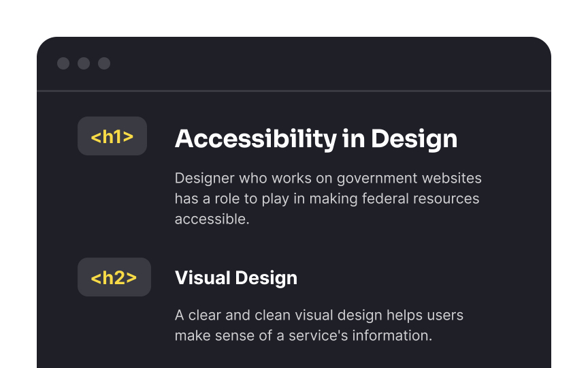The width and height of the screenshot is (588, 368).
Task: Click the word "accessible." ending the first paragraph
Action: coord(212,219)
